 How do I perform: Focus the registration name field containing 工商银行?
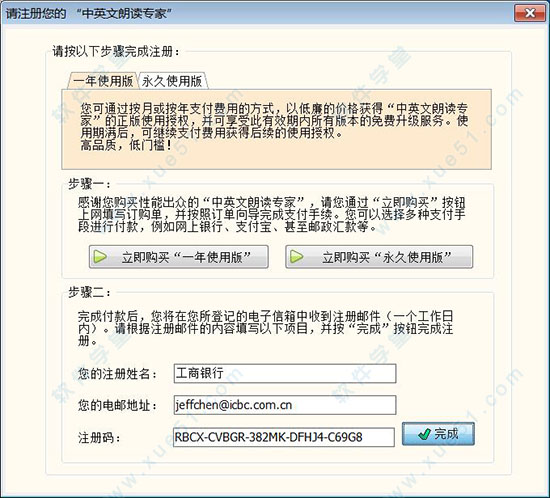point(285,374)
